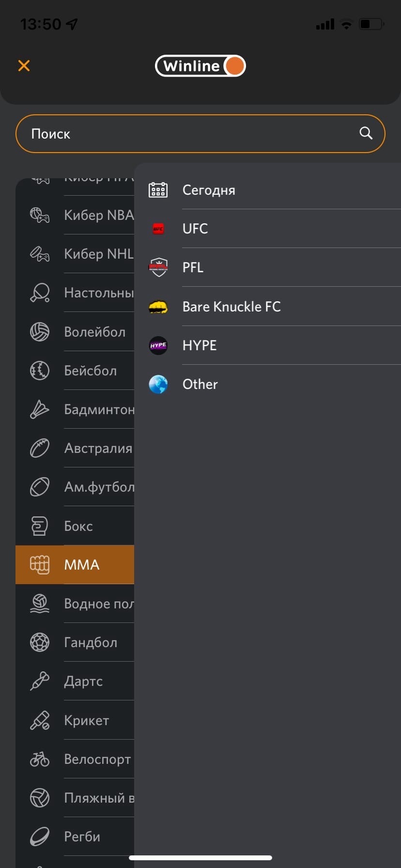Select the Bare Knuckle FC glove icon
The width and height of the screenshot is (401, 868).
tap(158, 307)
